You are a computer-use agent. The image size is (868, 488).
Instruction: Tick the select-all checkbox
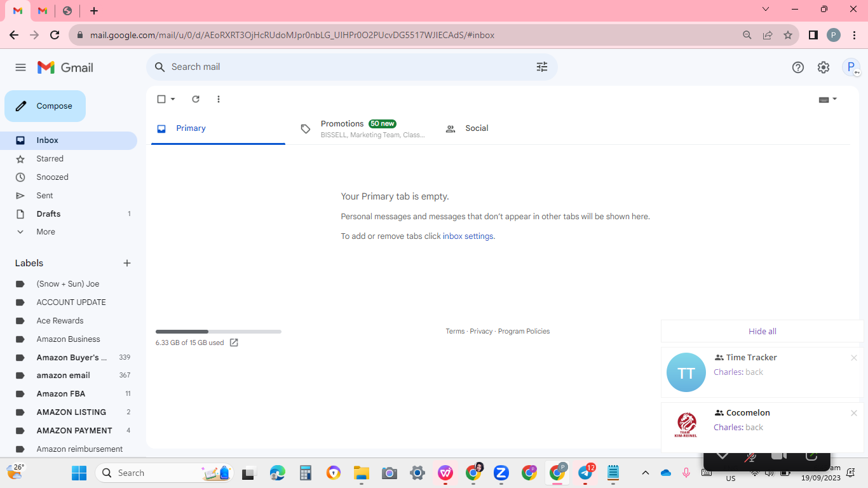pos(161,99)
